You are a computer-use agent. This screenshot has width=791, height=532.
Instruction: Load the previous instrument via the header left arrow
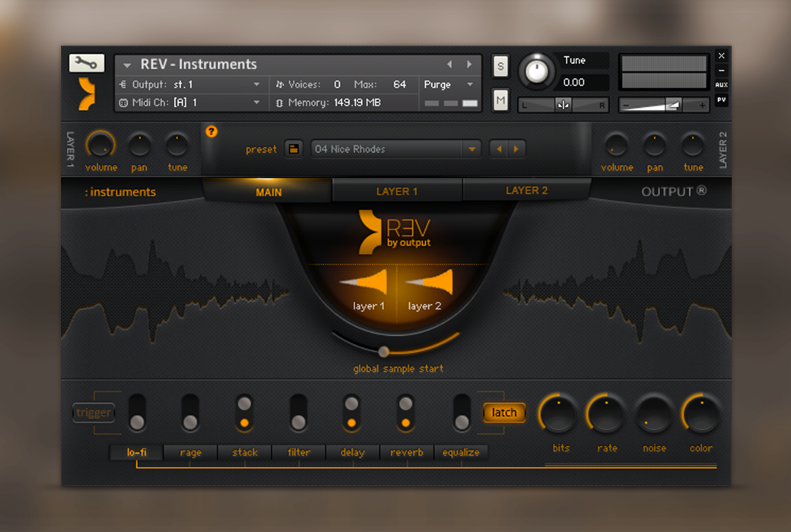point(450,64)
